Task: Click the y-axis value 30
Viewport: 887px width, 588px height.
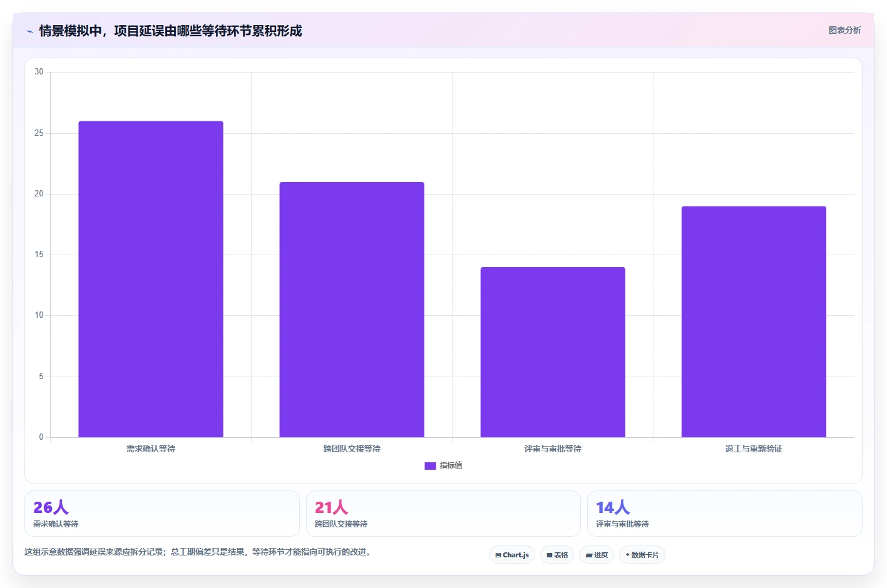Action: point(39,72)
